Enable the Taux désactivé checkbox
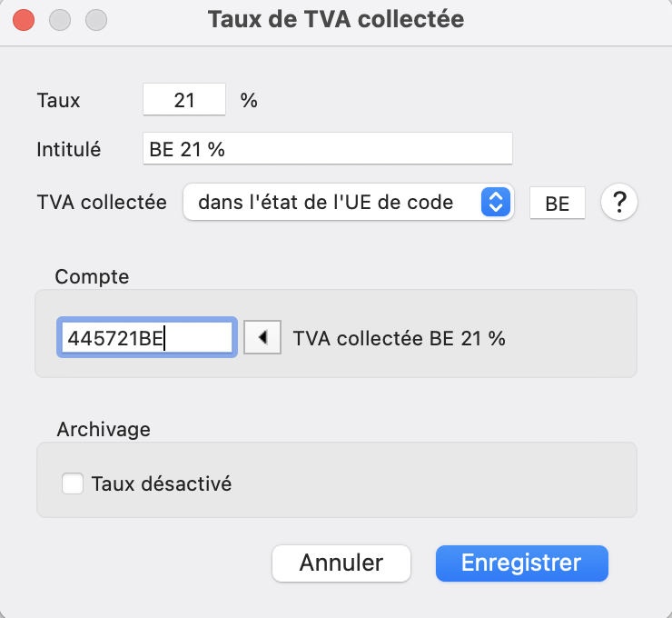The image size is (672, 618). click(73, 483)
